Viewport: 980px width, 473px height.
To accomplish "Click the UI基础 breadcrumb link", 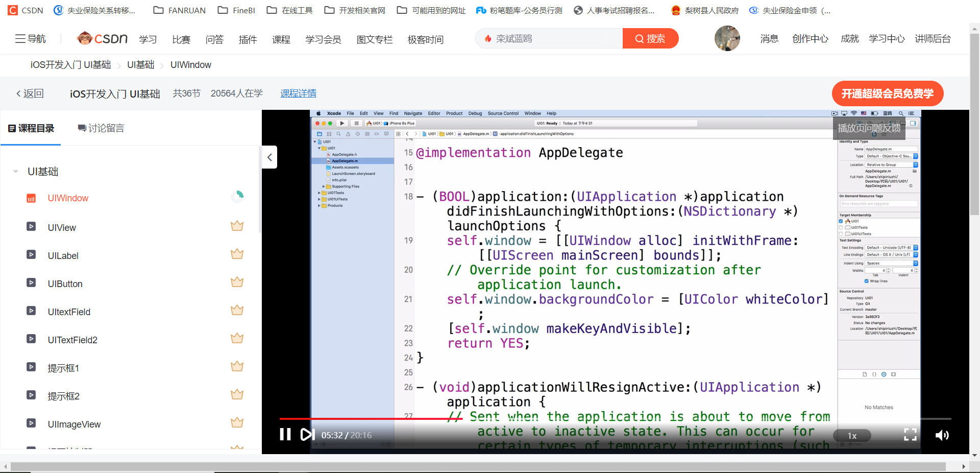I will coord(140,65).
